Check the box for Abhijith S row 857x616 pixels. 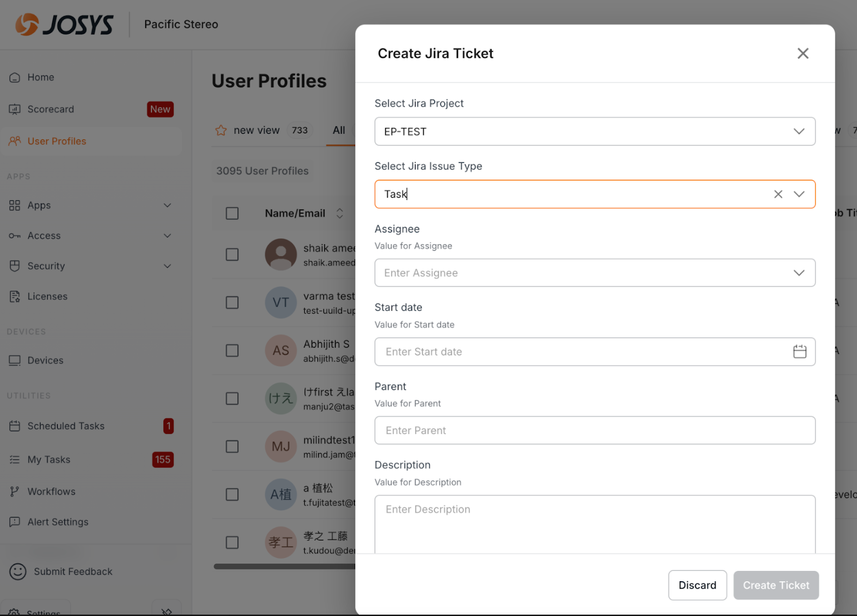[x=232, y=350]
